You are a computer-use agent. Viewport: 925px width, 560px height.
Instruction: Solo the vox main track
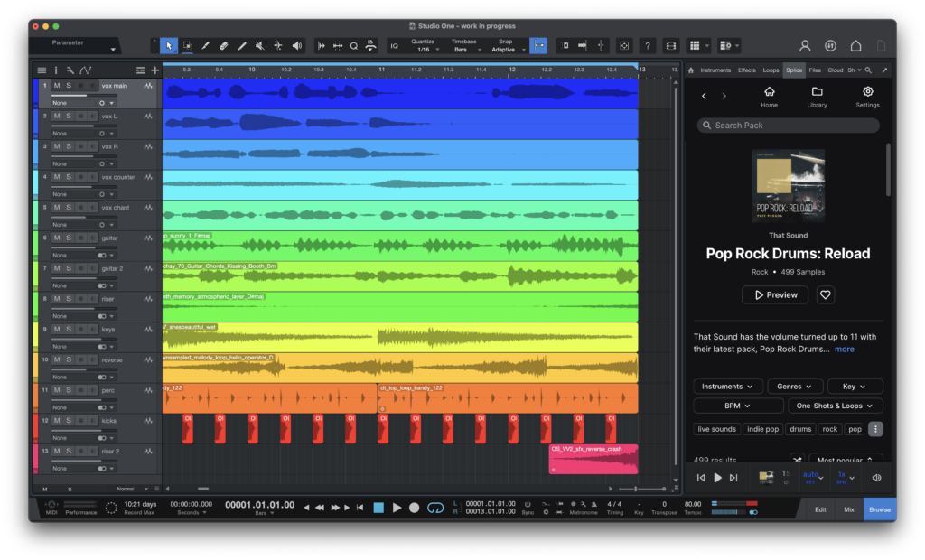point(69,86)
